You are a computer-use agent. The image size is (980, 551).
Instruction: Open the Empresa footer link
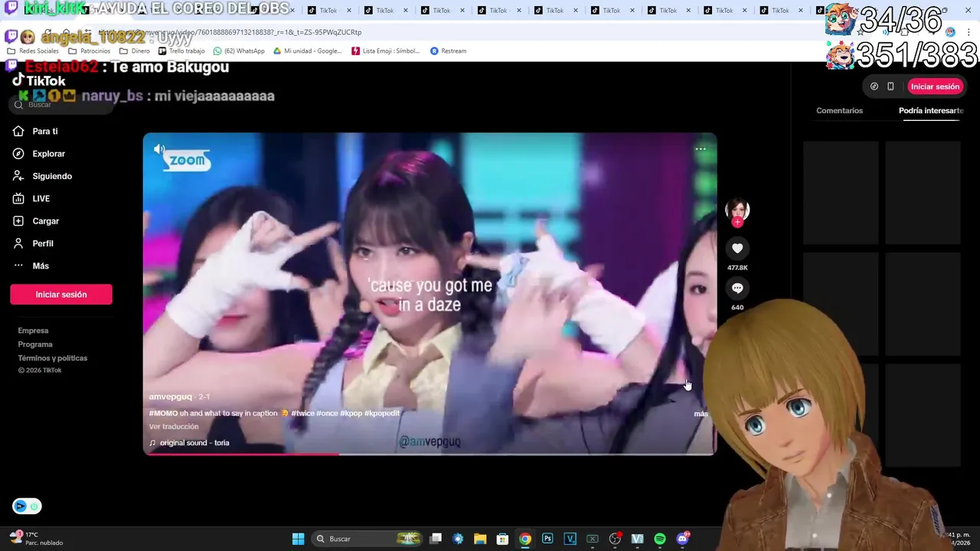33,331
